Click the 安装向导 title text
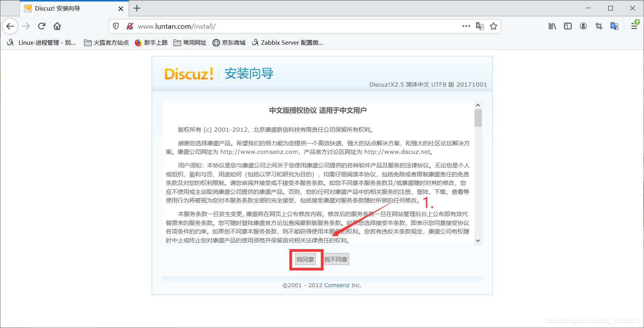 click(x=249, y=73)
